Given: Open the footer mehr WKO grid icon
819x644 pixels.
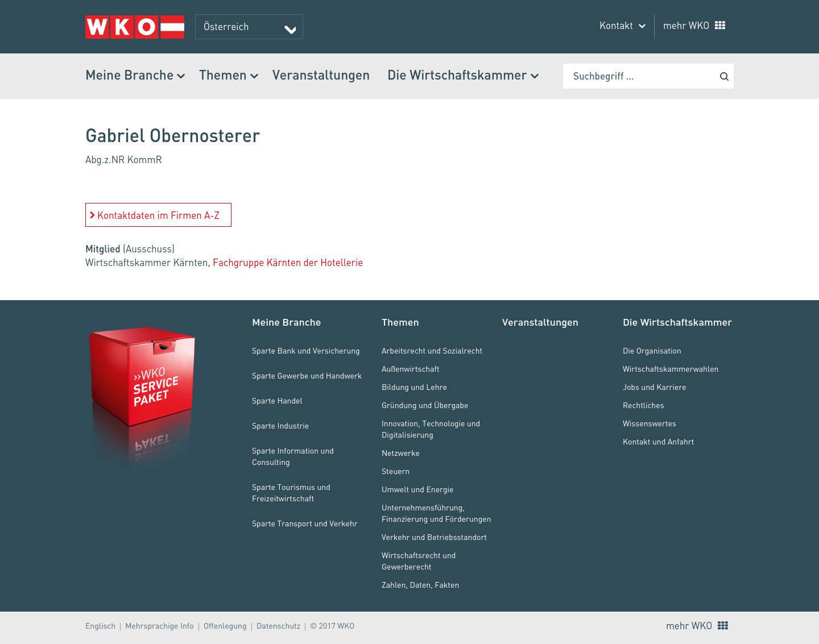Looking at the screenshot, I should coord(723,626).
